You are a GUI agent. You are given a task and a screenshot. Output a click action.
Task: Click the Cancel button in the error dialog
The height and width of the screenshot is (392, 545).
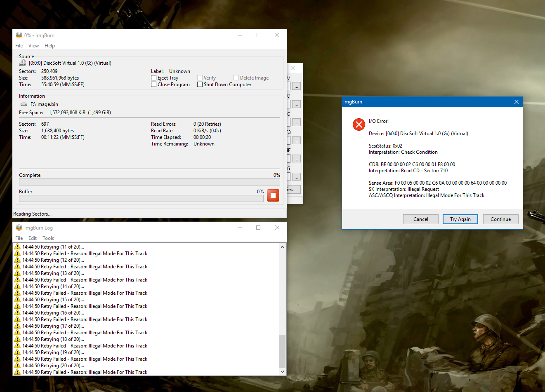[x=421, y=219]
